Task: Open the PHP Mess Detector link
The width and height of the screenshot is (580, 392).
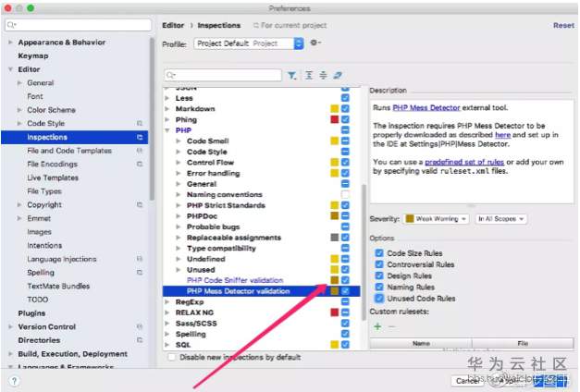Action: pos(426,107)
